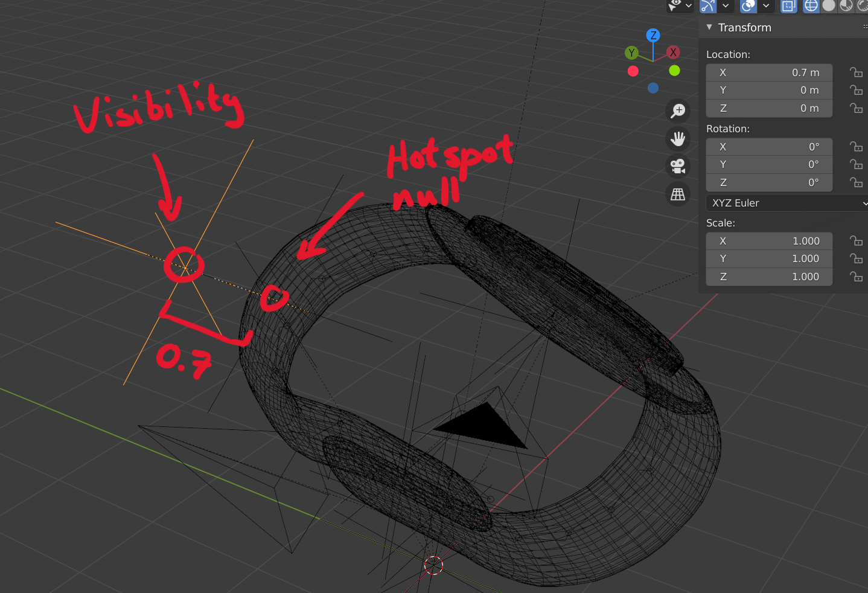This screenshot has width=868, height=593.
Task: Click the blue Z axis on the navigation gizmo
Action: tap(653, 35)
